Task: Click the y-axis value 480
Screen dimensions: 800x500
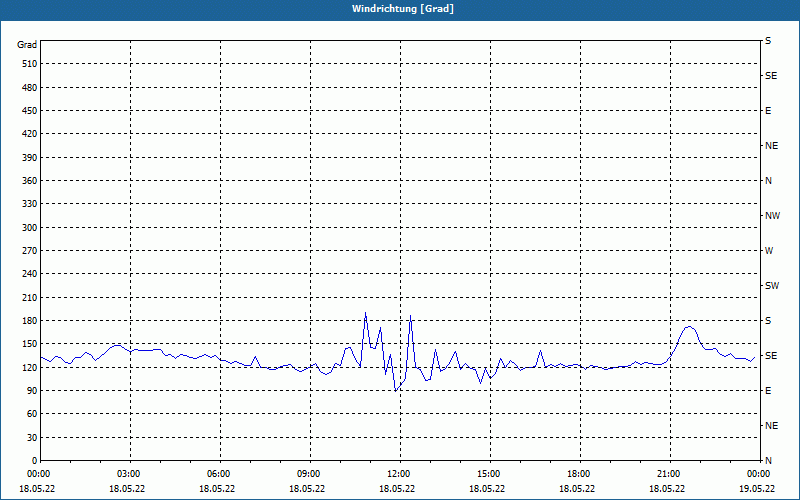Action: pos(30,88)
